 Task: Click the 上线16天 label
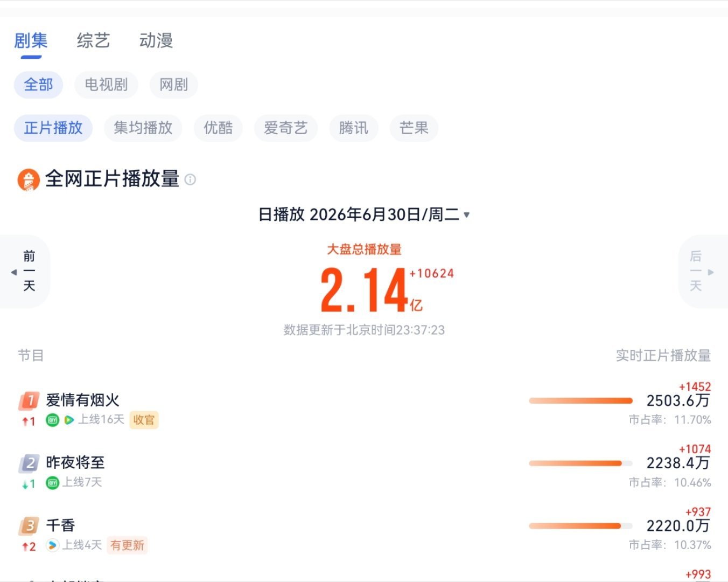(x=101, y=419)
